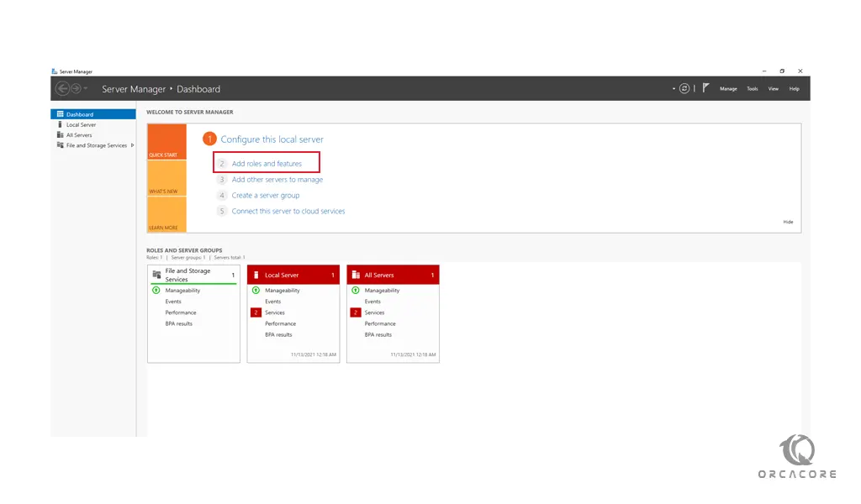Image resolution: width=861 pixels, height=504 pixels.
Task: Open the Local Server tile header
Action: coord(293,275)
